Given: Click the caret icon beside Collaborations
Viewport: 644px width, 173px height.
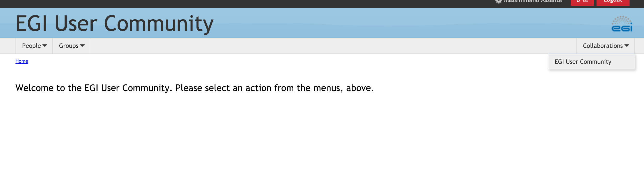Looking at the screenshot, I should point(627,46).
